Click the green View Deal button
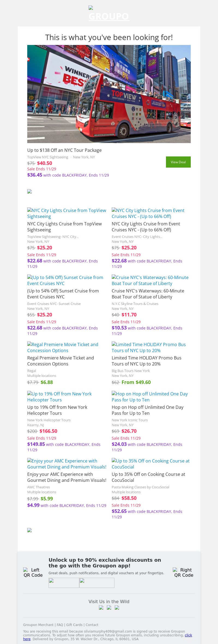This screenshot has height=644, width=218. (178, 162)
